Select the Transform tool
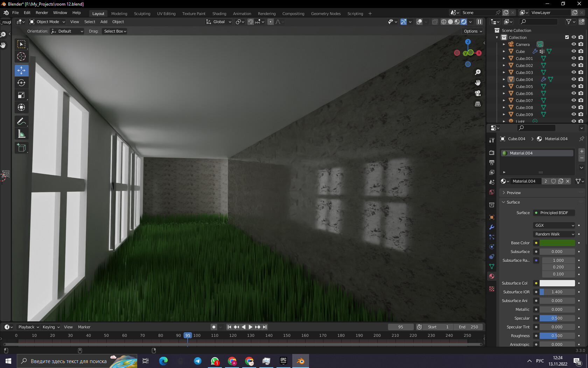Image resolution: width=588 pixels, height=368 pixels. click(x=21, y=107)
